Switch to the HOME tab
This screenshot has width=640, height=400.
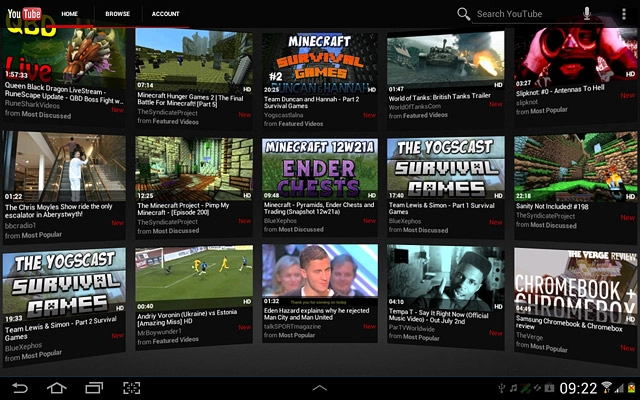pos(69,15)
